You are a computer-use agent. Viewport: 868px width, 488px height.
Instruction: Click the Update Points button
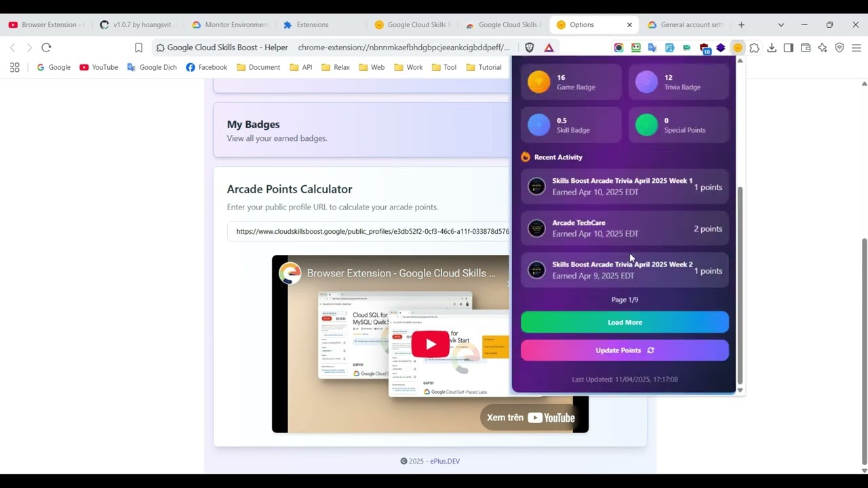click(625, 350)
